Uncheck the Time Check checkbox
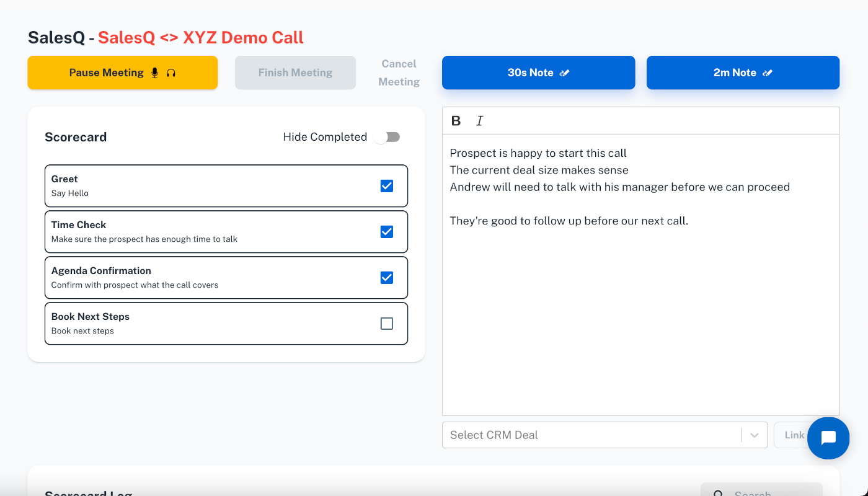 (386, 231)
